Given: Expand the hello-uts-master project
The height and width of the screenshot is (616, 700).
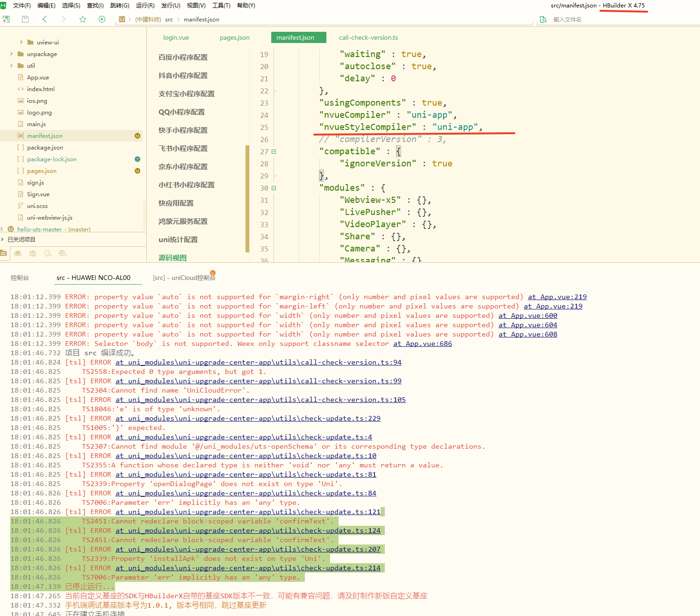Looking at the screenshot, I should [2, 229].
